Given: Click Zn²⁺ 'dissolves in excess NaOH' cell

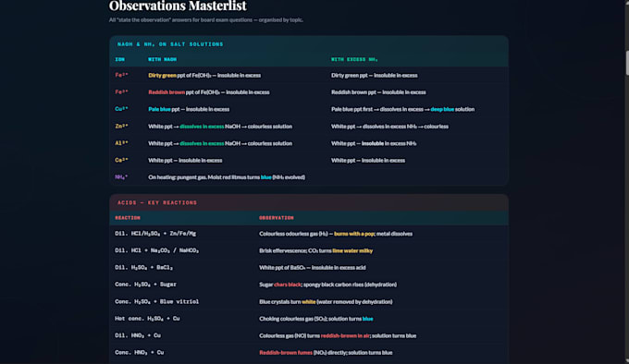Looking at the screenshot, I should coord(220,127).
